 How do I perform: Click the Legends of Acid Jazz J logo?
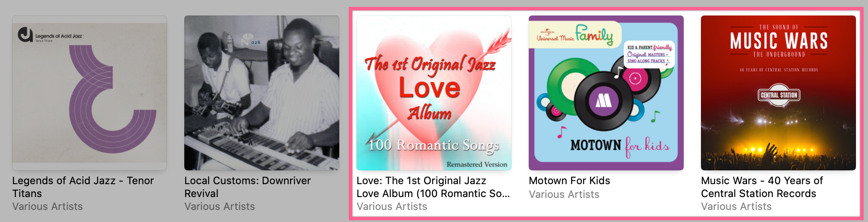(x=25, y=35)
